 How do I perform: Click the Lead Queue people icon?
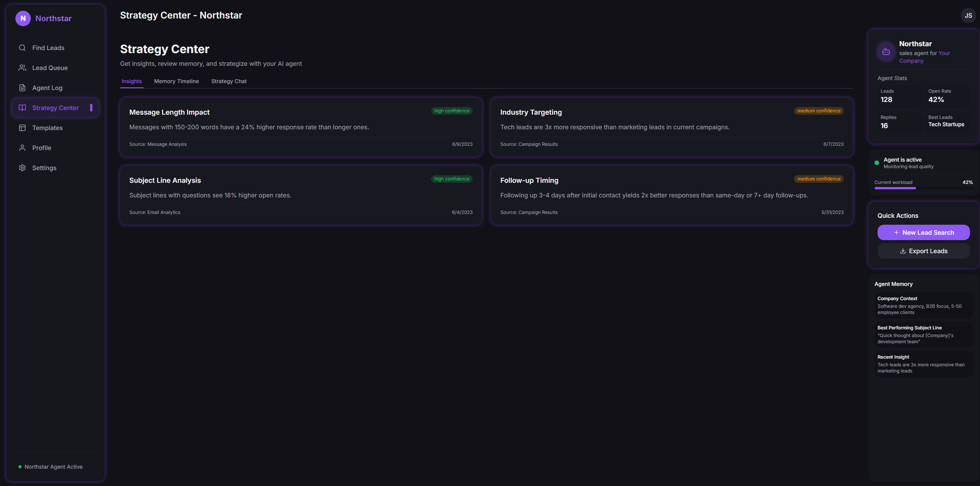click(22, 68)
